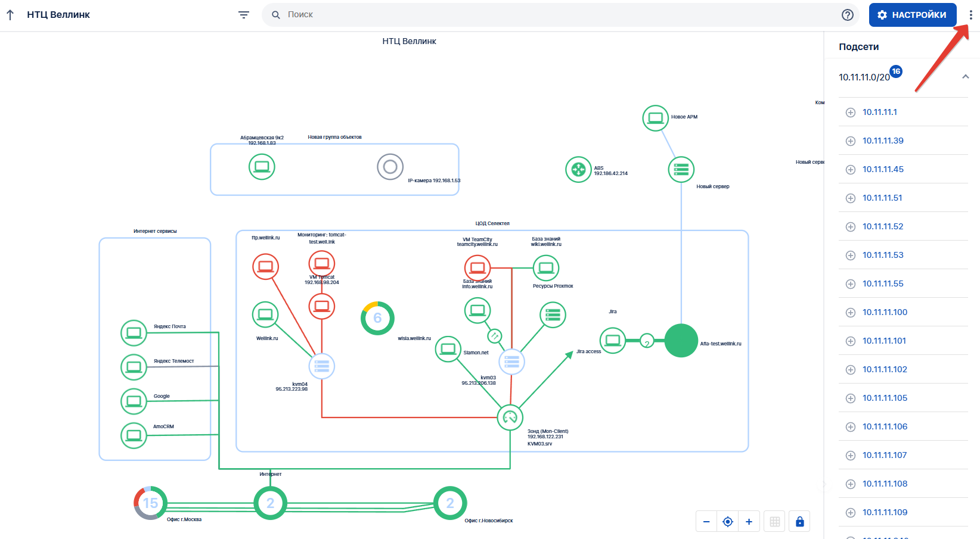Open the 10.11.11.100 address link

point(885,312)
